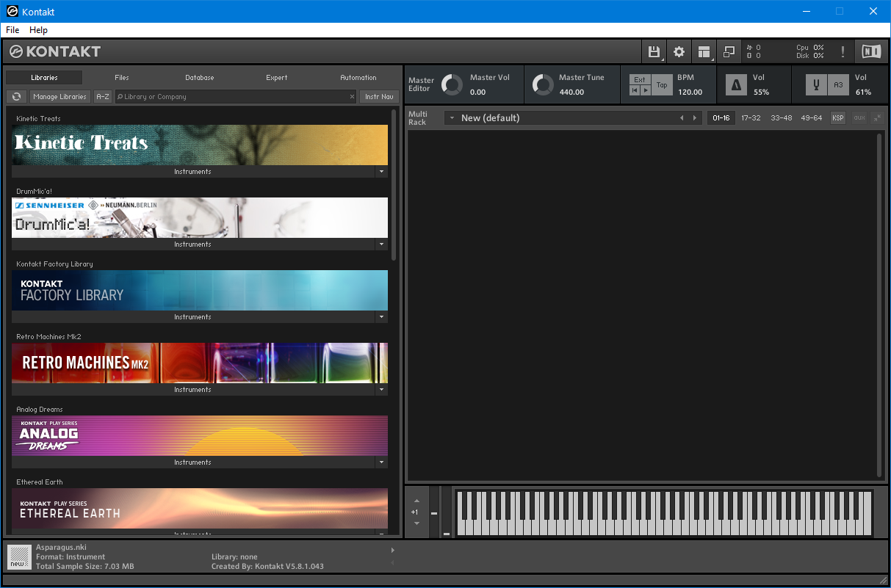Screen dimensions: 891x588
Task: Click Instruments button under Kinetic Treats
Action: point(192,172)
